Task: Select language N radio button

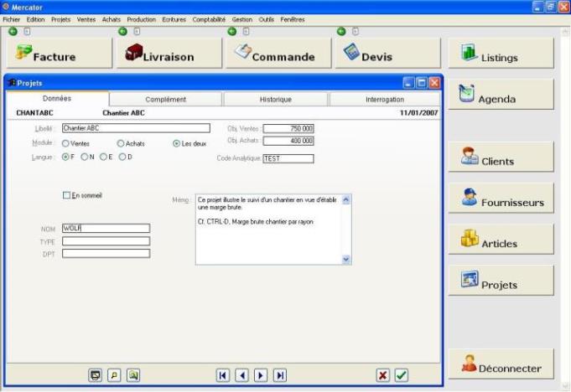Action: click(85, 157)
